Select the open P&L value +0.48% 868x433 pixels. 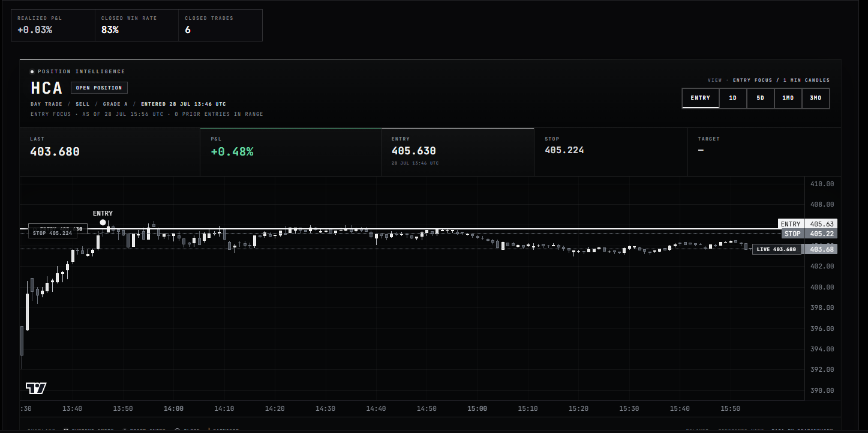coord(232,152)
